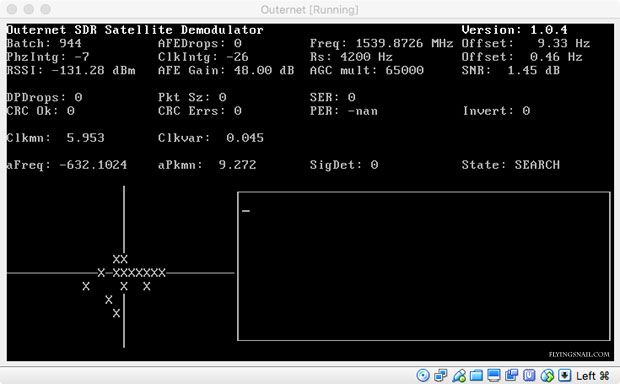The image size is (620, 384).
Task: Click the optical disc indicator in VirtualBox status bar
Action: (423, 375)
